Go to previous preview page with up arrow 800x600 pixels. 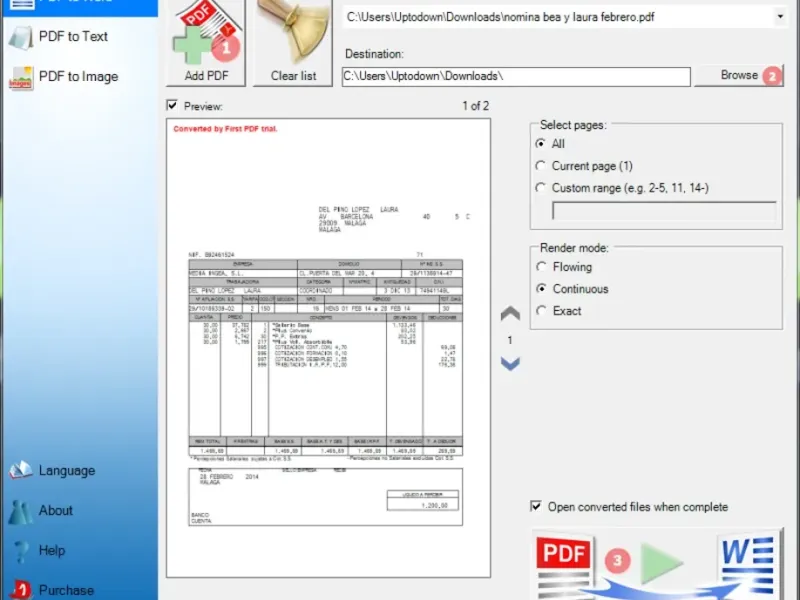tap(510, 313)
